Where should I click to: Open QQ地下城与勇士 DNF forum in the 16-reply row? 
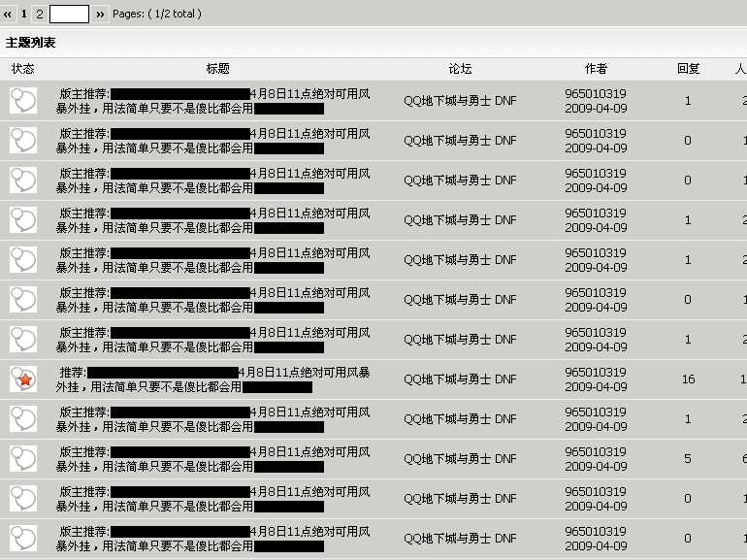tap(460, 379)
